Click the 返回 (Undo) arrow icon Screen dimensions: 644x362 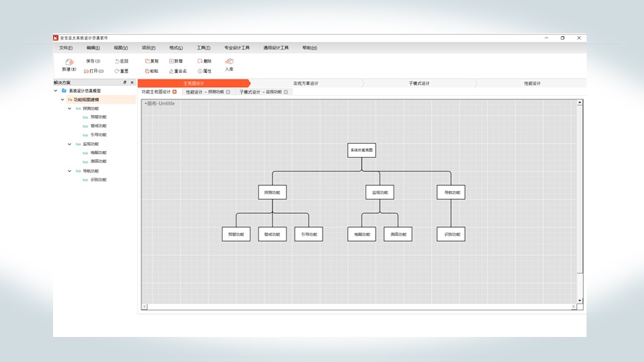tap(116, 61)
